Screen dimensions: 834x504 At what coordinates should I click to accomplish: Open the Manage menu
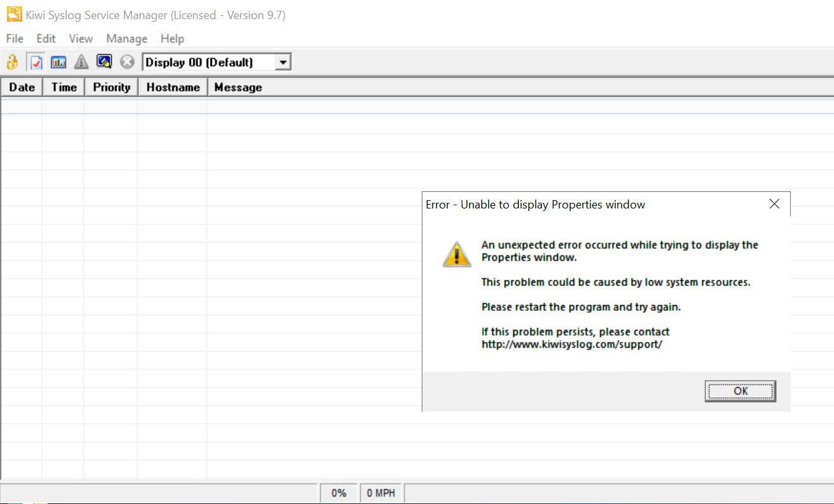coord(127,39)
